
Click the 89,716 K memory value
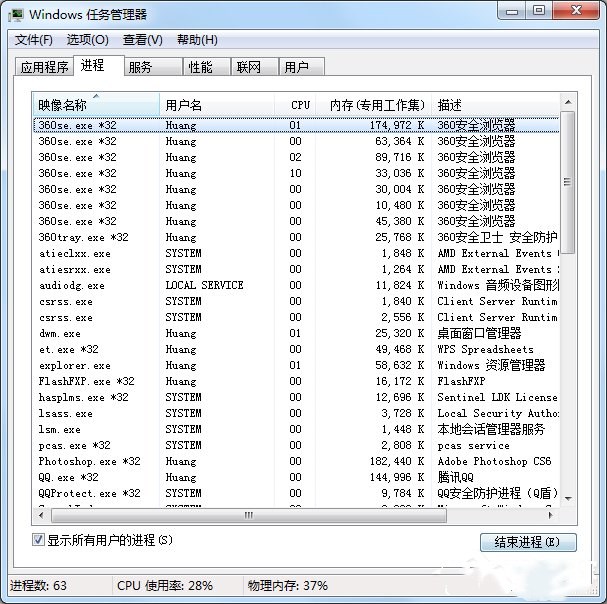(x=399, y=157)
